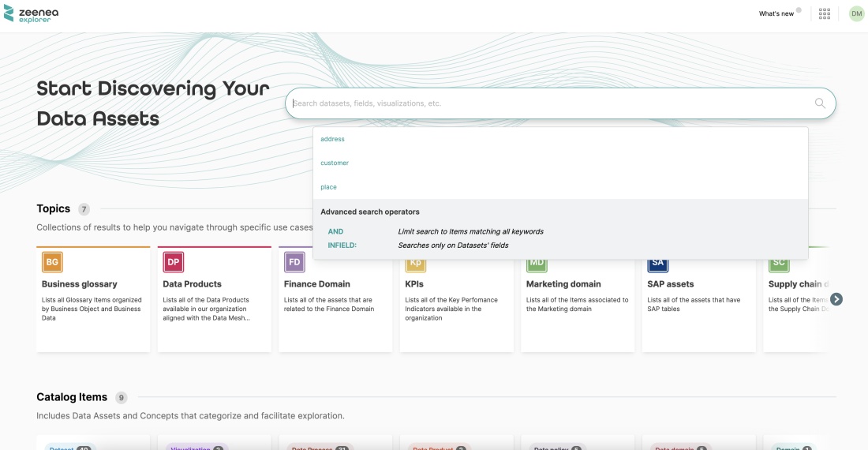Insert the INFIELD: search operator
The height and width of the screenshot is (450, 868).
click(x=342, y=246)
